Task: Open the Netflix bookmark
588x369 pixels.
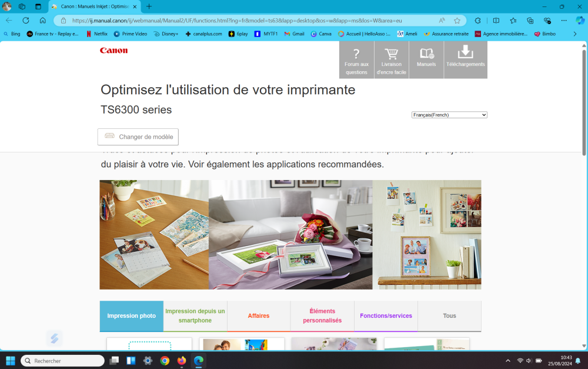Action: coord(97,34)
